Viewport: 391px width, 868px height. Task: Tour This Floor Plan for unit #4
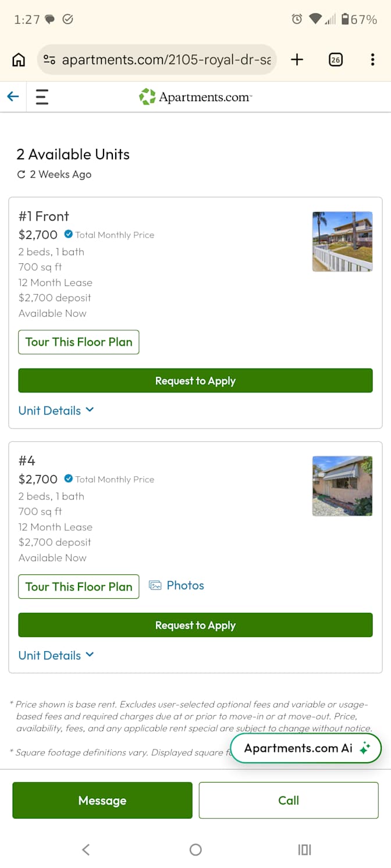coord(79,587)
